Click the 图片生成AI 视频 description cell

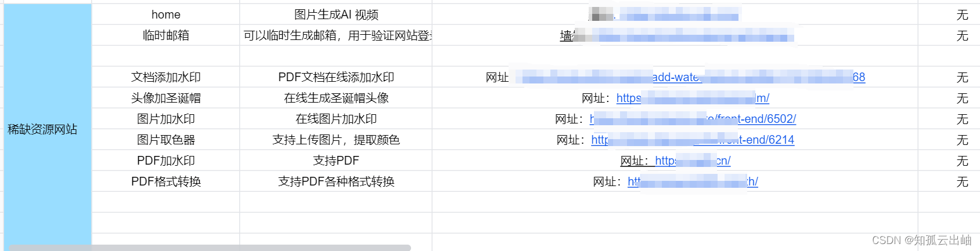coord(336,14)
